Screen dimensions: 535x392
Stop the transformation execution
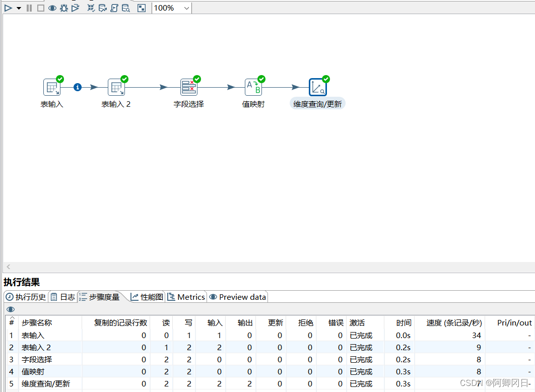coord(41,8)
